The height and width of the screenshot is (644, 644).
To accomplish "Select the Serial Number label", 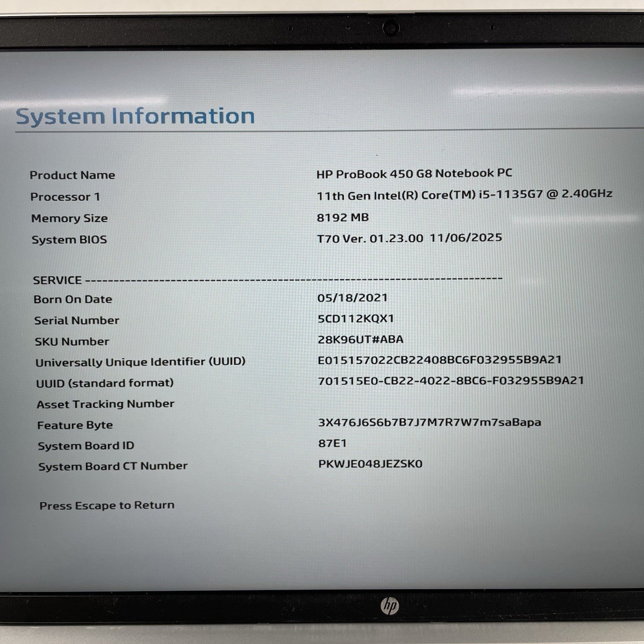I will coord(77,320).
